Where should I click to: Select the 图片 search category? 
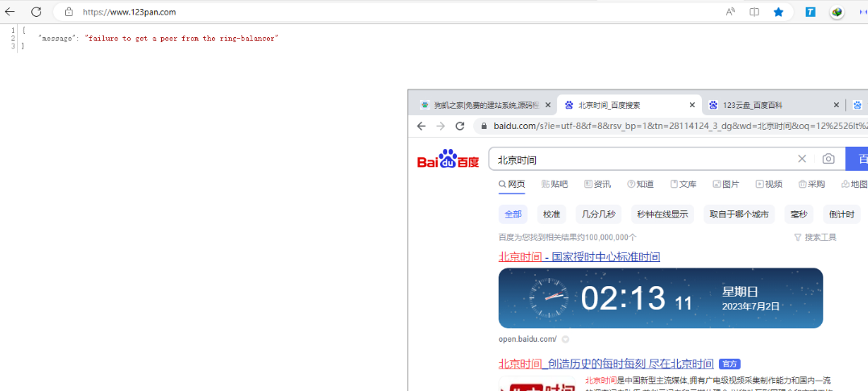click(725, 185)
